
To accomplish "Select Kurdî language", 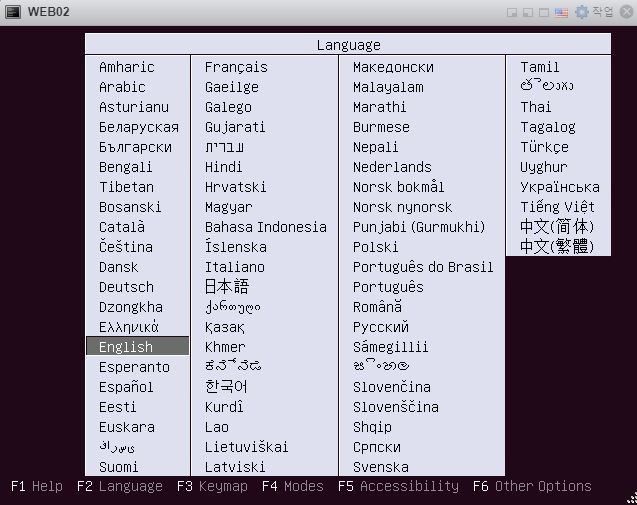I will [x=224, y=407].
